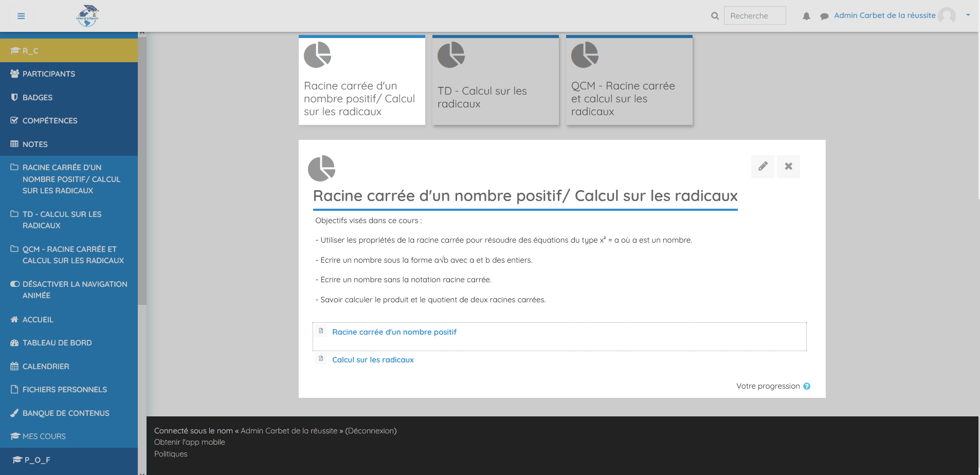Open the Racine carrée d'un nombre positif link
The image size is (980, 475).
tap(394, 332)
